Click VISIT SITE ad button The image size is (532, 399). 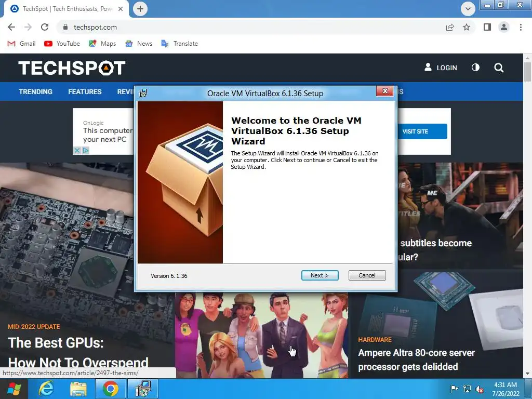click(422, 131)
